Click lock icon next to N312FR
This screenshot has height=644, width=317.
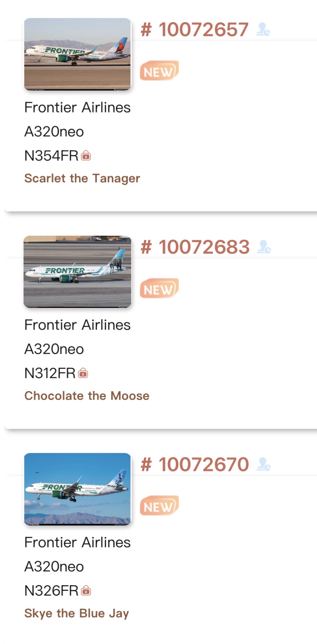click(83, 373)
